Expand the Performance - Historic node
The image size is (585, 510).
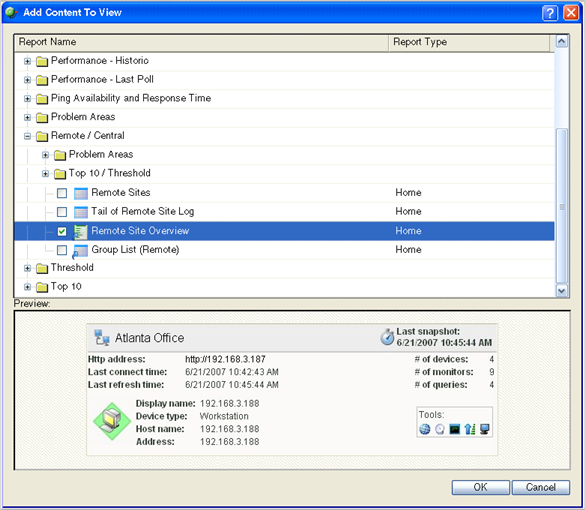[x=27, y=61]
